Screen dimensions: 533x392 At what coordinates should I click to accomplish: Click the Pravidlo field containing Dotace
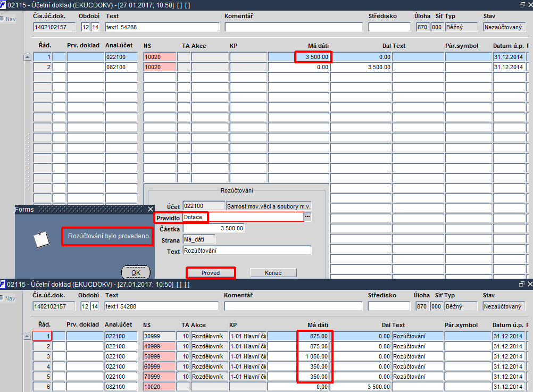point(244,217)
